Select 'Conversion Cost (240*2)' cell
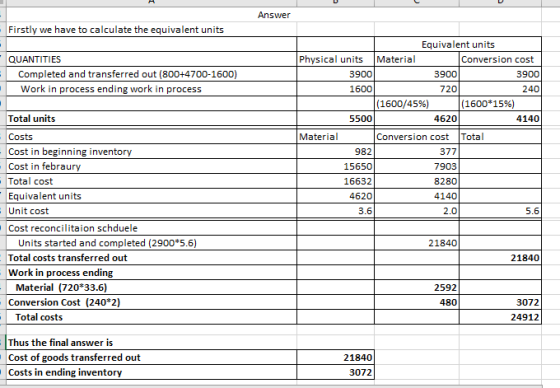The width and height of the screenshot is (560, 388). (x=151, y=302)
